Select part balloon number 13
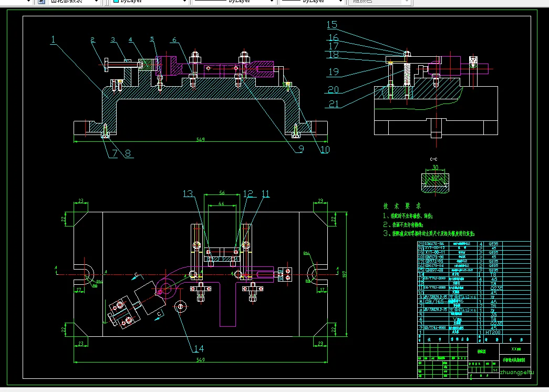The width and height of the screenshot is (549, 392). point(188,193)
